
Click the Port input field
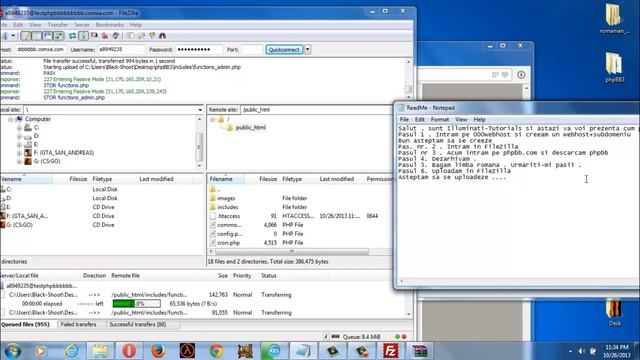tap(251, 49)
